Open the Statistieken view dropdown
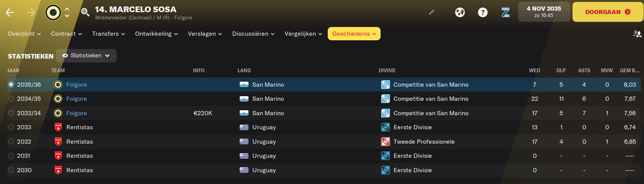Image resolution: width=644 pixels, height=184 pixels. pyautogui.click(x=86, y=56)
